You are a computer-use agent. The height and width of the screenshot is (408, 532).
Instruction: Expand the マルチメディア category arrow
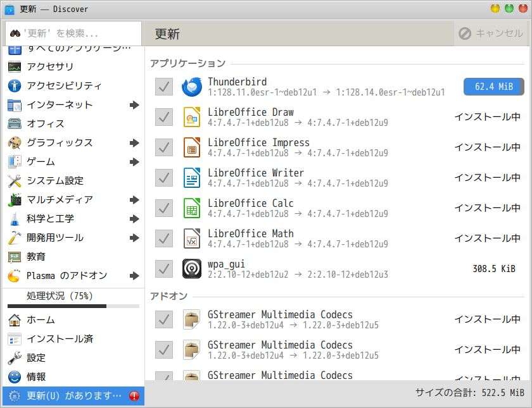[134, 200]
